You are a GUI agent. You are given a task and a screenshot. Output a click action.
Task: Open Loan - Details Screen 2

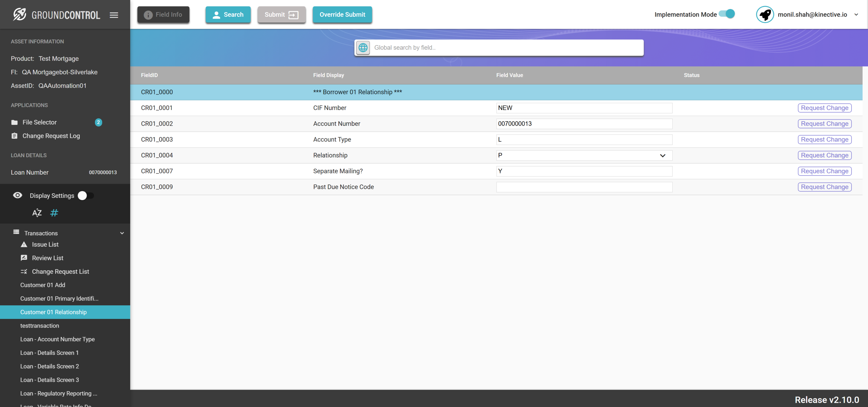point(49,366)
